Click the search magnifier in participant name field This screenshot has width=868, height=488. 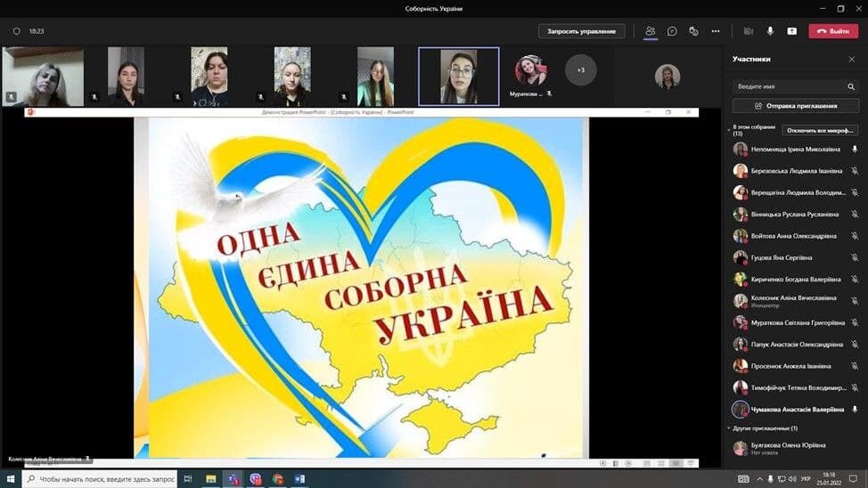(850, 86)
